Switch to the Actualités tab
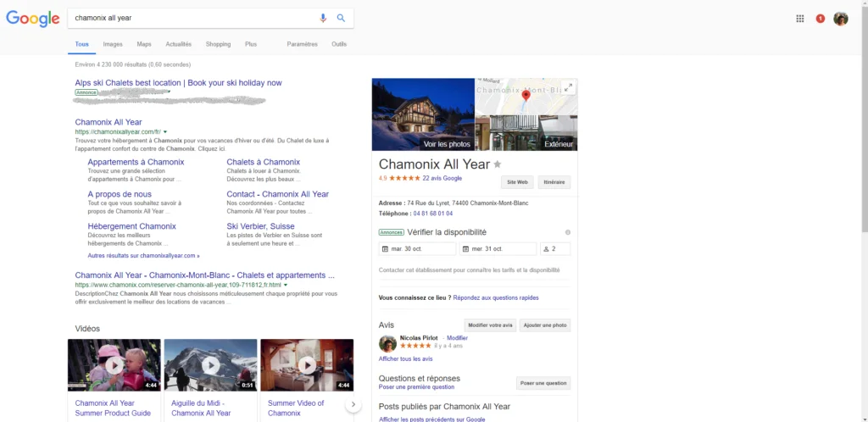Viewport: 868px width, 422px height. [179, 44]
